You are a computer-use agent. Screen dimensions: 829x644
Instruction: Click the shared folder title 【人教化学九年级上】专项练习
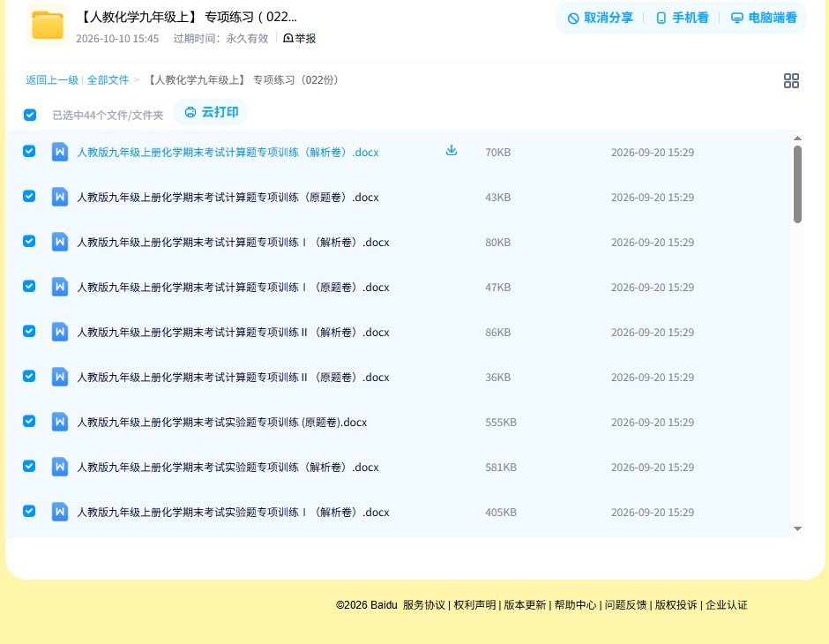(x=187, y=17)
